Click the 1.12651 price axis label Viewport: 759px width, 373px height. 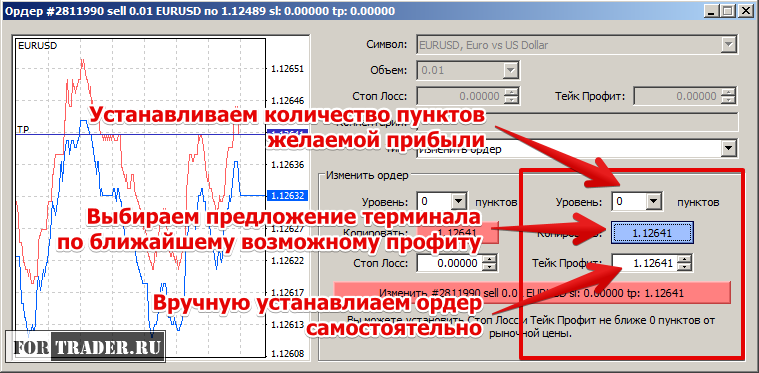[288, 69]
